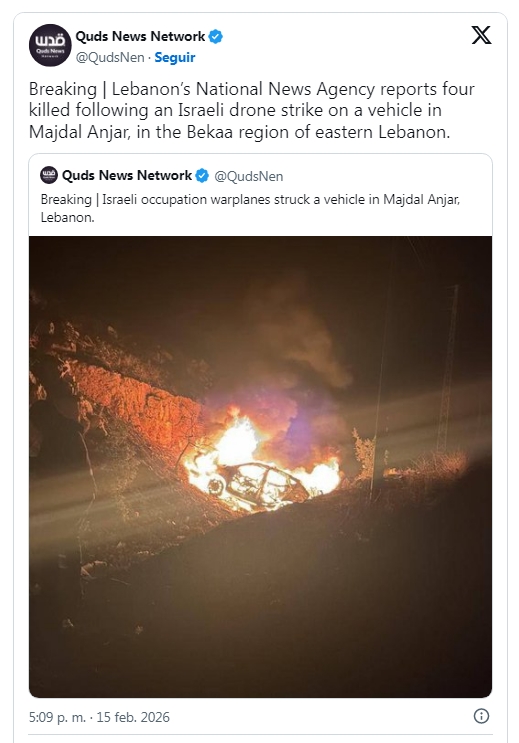The width and height of the screenshot is (519, 743).
Task: Click the word "Breaking" starting the main tweet
Action: tap(63, 89)
